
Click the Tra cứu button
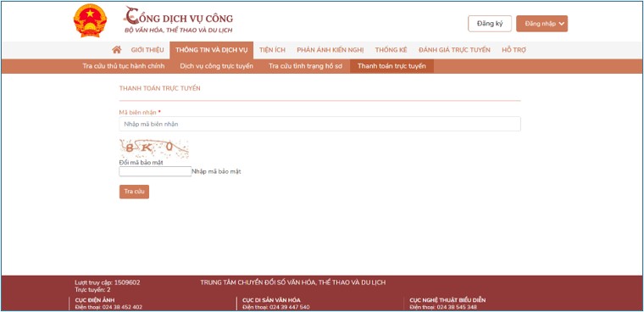pos(134,192)
